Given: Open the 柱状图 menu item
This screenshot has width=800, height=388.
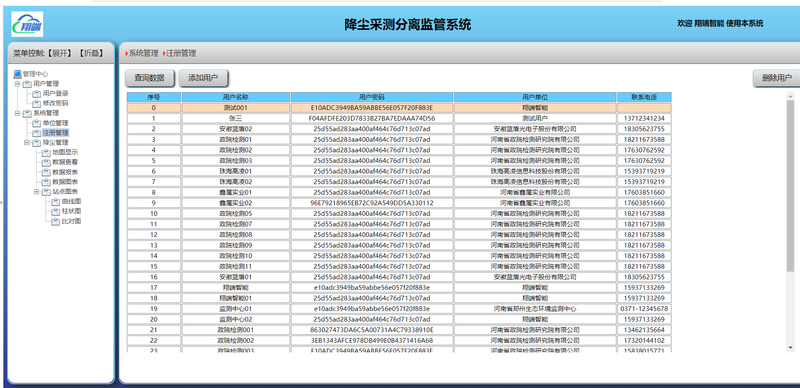Looking at the screenshot, I should pos(71,211).
